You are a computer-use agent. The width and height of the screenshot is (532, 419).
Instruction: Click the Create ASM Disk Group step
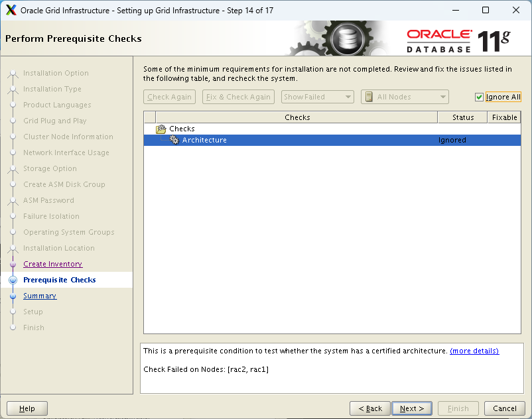point(64,184)
